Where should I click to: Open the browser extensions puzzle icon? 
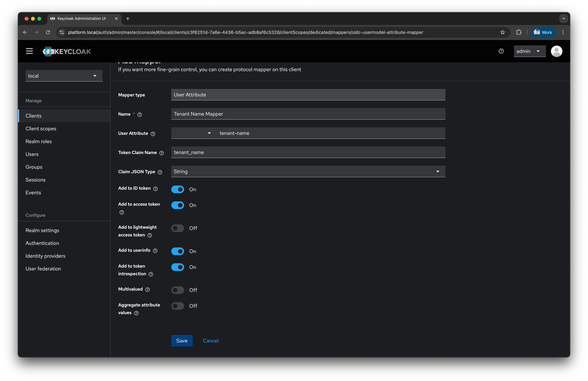pos(519,32)
